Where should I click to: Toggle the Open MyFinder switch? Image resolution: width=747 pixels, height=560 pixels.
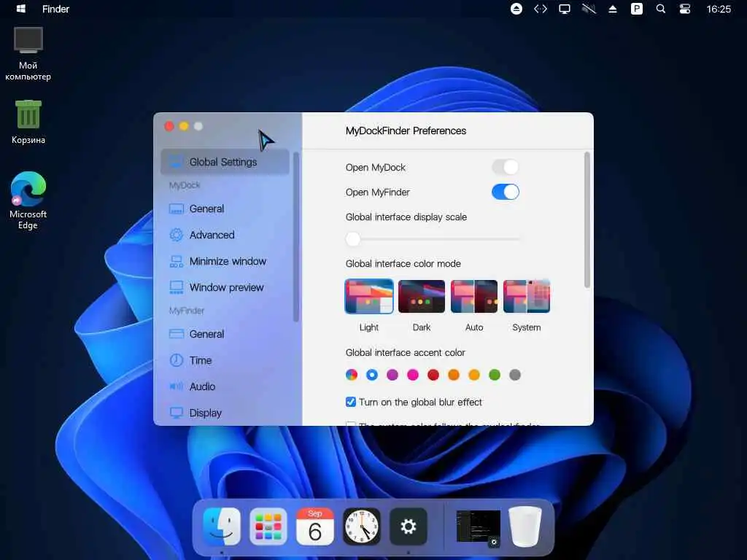coord(505,192)
